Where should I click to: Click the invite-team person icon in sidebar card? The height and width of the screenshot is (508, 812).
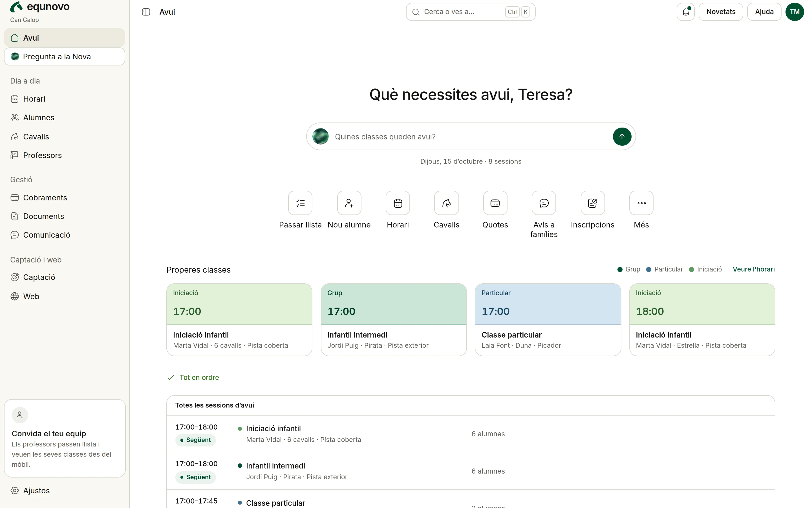[20, 415]
